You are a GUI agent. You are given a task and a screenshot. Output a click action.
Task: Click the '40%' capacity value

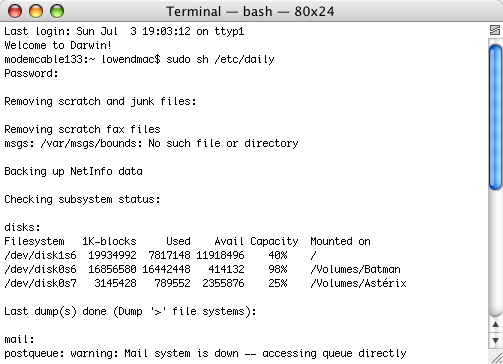pos(278,255)
